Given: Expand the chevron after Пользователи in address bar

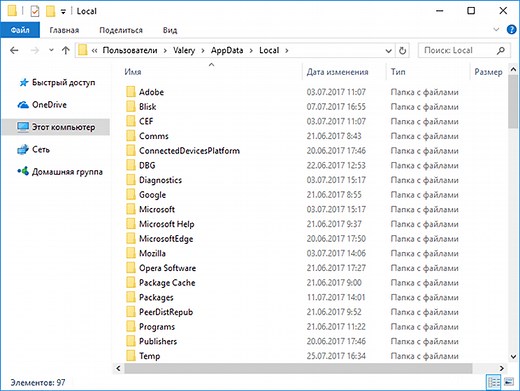Looking at the screenshot, I should (x=165, y=51).
